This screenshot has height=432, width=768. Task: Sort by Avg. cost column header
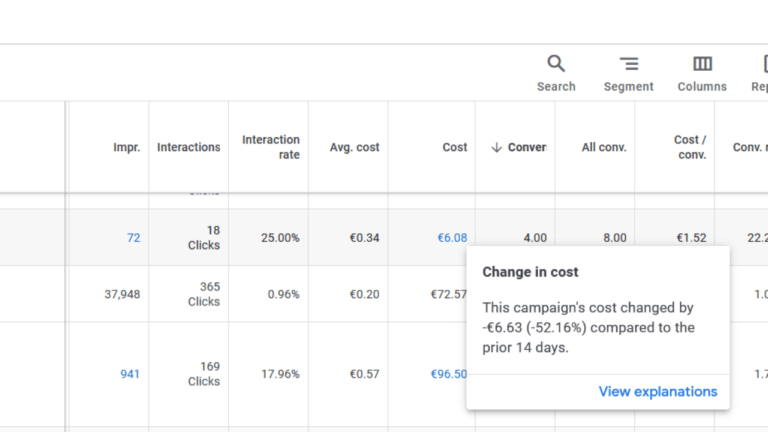click(x=355, y=147)
